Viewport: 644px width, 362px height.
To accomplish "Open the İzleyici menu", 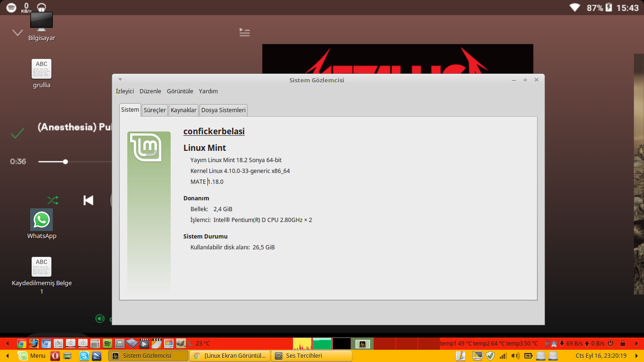I will pyautogui.click(x=125, y=91).
